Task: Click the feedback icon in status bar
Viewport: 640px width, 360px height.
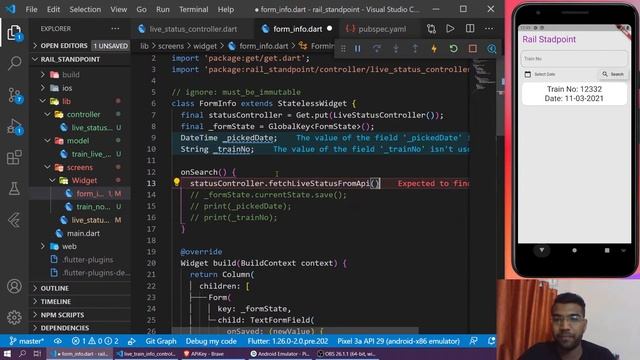Action: pos(473,341)
